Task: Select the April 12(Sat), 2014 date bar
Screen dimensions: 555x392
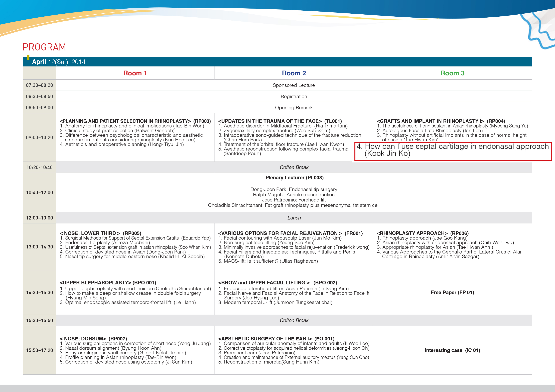Action: 277,62
